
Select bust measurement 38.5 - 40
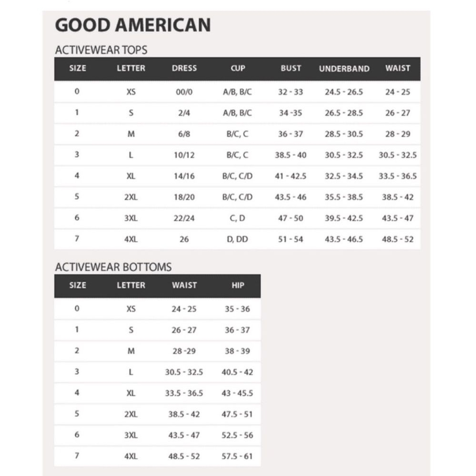291,155
